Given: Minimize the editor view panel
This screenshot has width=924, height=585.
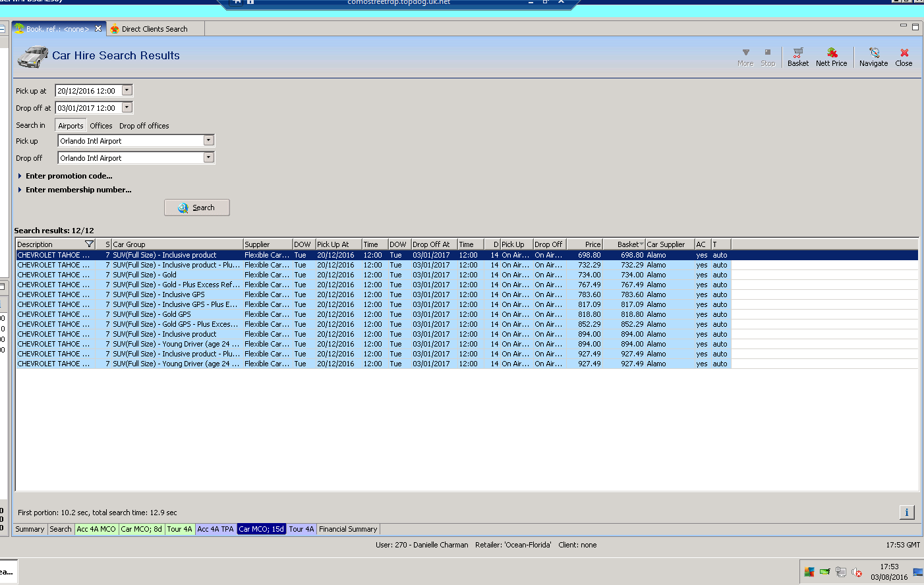Looking at the screenshot, I should 903,26.
